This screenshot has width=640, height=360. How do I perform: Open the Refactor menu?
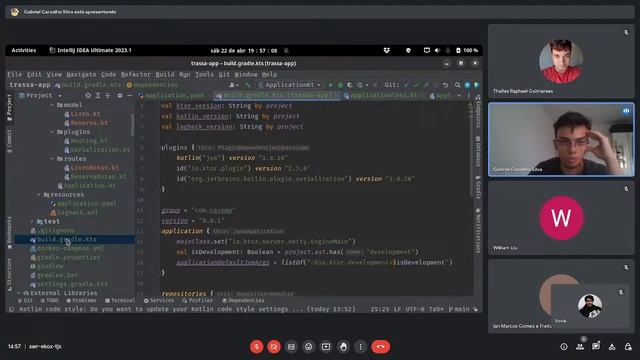136,74
